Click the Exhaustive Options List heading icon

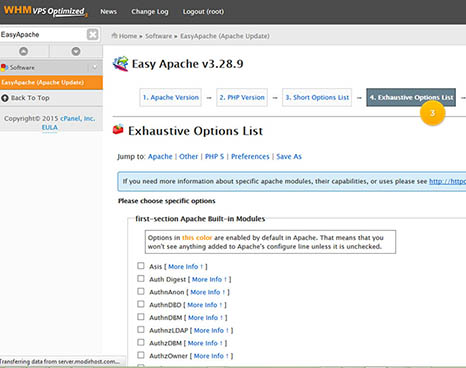[x=118, y=129]
